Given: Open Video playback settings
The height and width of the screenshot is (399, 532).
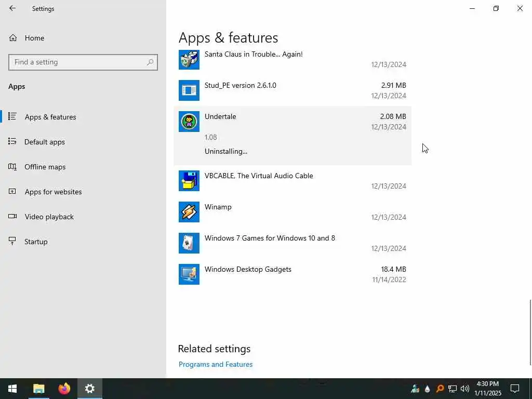Looking at the screenshot, I should 83,217.
